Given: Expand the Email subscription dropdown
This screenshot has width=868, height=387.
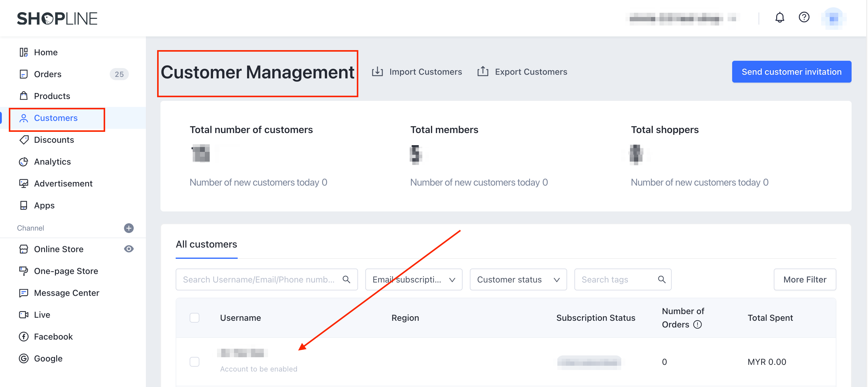Looking at the screenshot, I should click(413, 279).
